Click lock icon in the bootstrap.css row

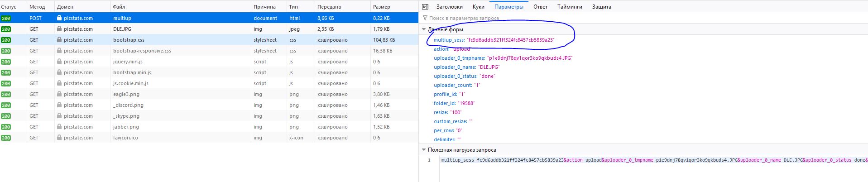click(59, 40)
